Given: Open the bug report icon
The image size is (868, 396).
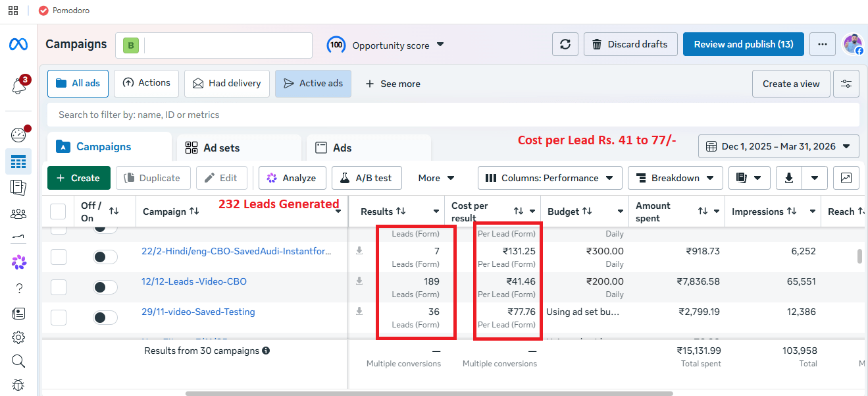Looking at the screenshot, I should pyautogui.click(x=18, y=384).
